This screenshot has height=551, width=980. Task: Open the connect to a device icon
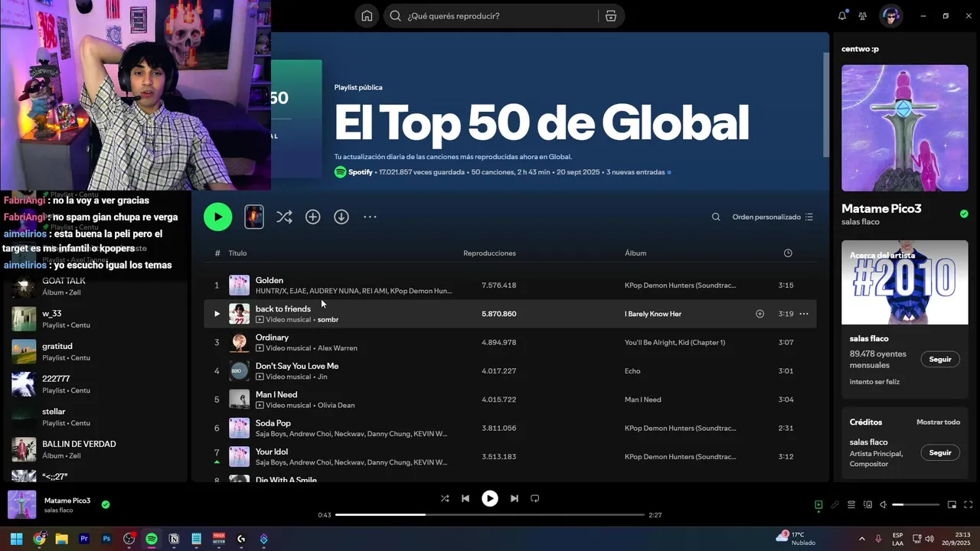(x=867, y=505)
